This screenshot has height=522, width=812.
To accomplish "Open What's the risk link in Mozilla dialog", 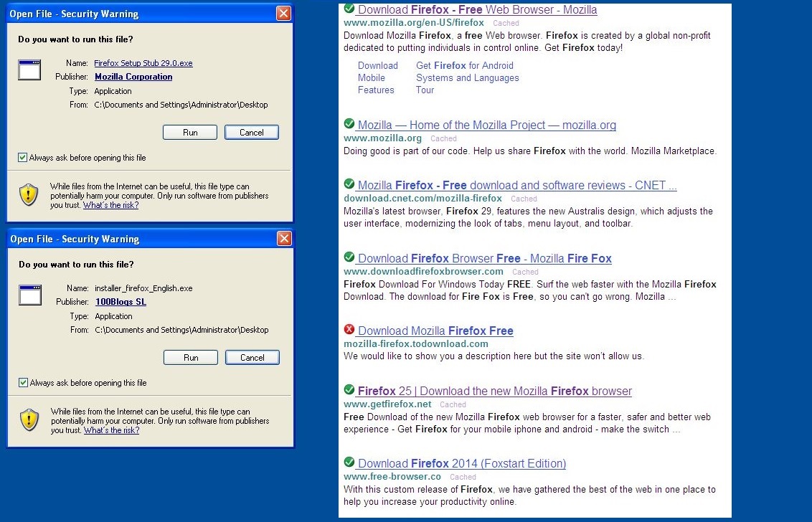I will coord(110,205).
